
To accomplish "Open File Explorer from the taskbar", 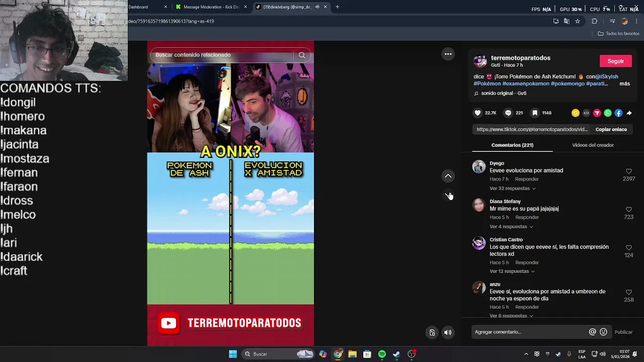I will click(x=352, y=354).
